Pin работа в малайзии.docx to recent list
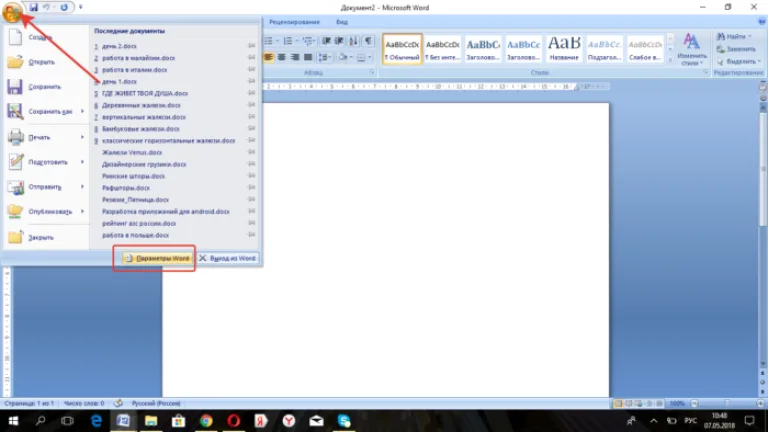Image resolution: width=768 pixels, height=432 pixels. click(251, 57)
